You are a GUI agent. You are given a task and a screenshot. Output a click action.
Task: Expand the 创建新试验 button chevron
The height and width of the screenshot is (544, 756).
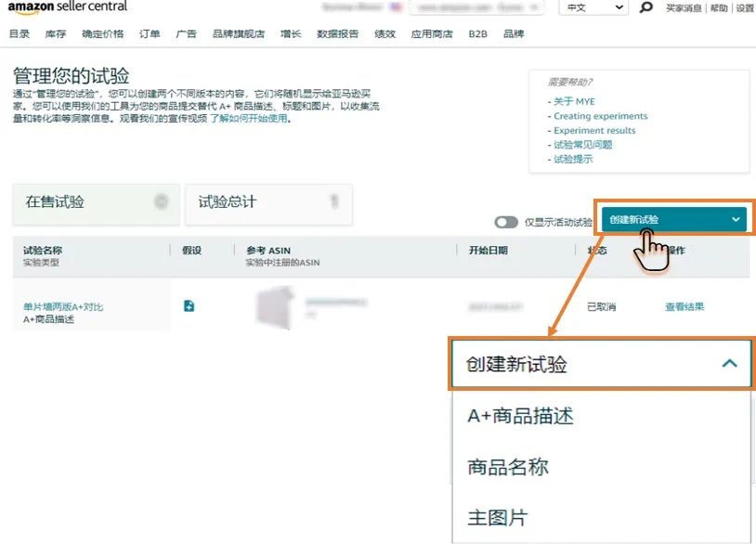pyautogui.click(x=736, y=219)
